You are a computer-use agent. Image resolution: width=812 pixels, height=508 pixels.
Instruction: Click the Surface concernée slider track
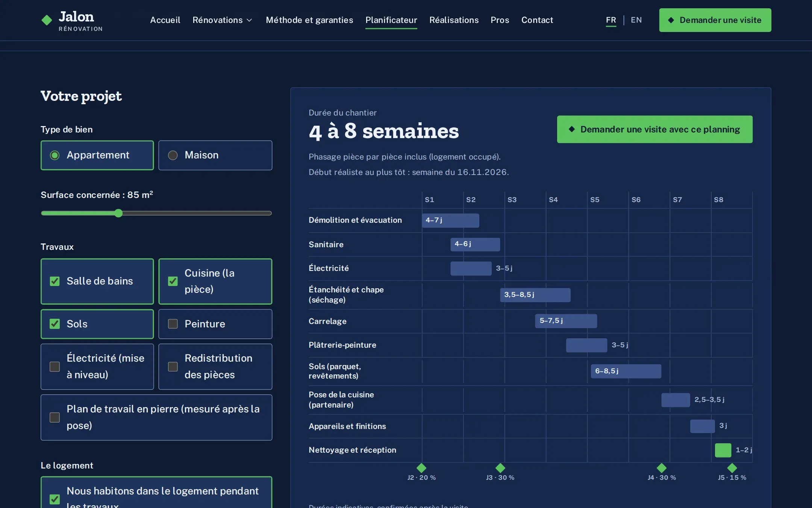(x=156, y=213)
